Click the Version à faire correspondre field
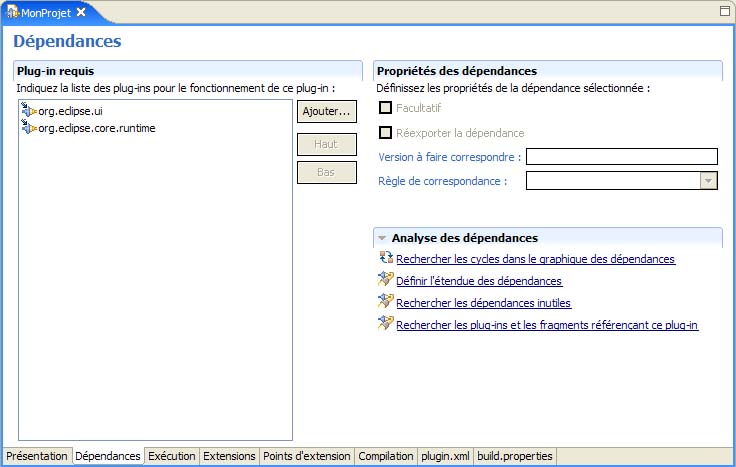736x467 pixels. (x=622, y=156)
